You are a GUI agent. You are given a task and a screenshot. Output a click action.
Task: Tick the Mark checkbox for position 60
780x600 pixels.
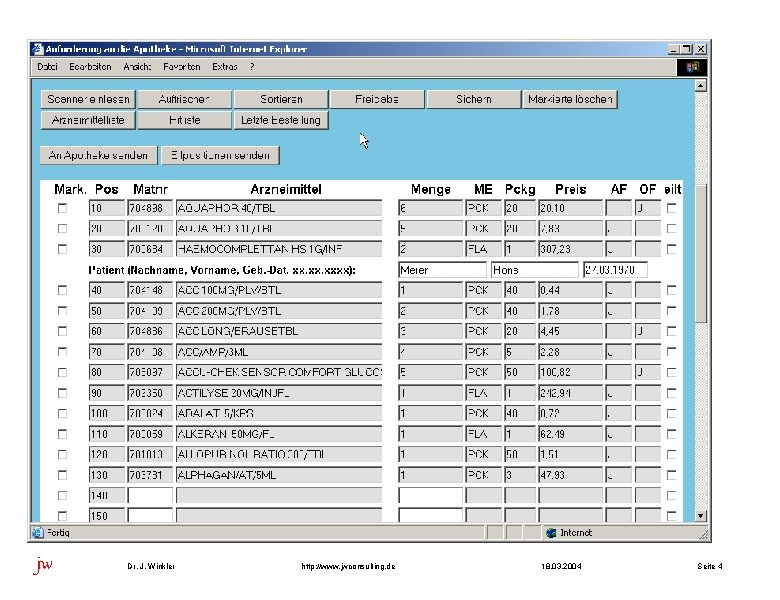click(x=62, y=331)
